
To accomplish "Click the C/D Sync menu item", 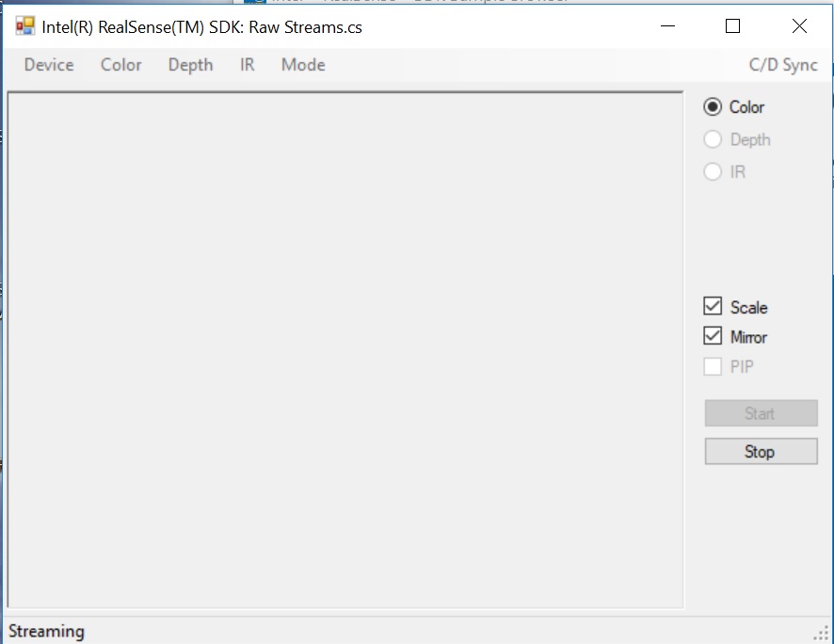I will click(x=782, y=65).
